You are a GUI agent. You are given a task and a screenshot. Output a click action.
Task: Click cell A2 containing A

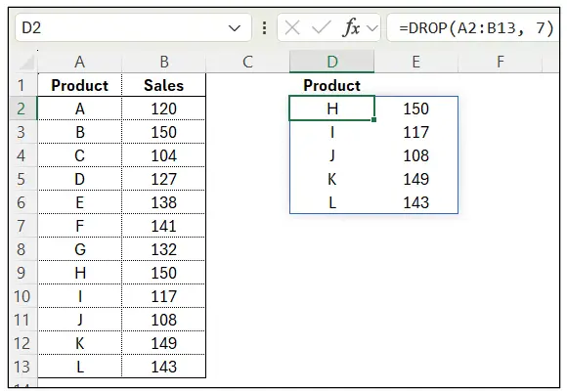pyautogui.click(x=80, y=109)
